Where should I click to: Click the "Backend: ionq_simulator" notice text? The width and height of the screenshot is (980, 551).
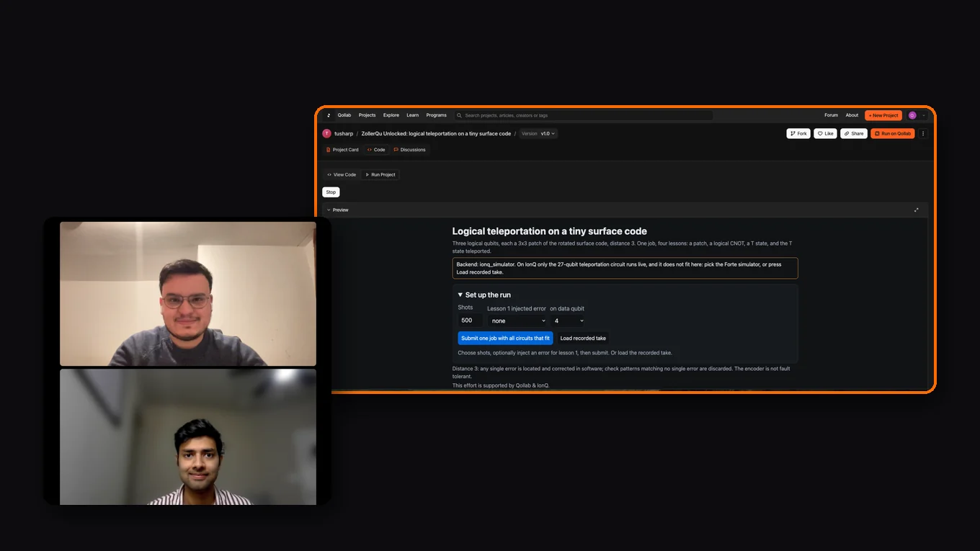[x=625, y=268]
